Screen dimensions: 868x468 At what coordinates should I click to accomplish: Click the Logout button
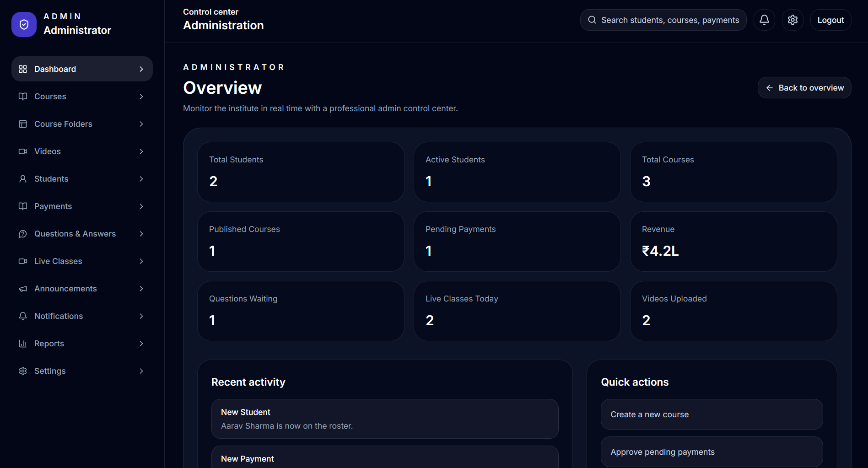[830, 20]
